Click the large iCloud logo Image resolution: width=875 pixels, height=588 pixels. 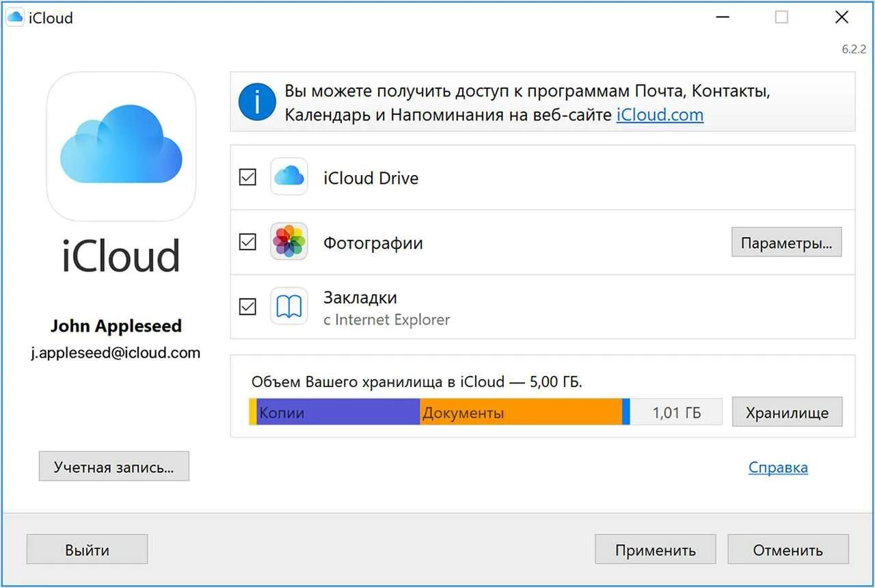121,146
